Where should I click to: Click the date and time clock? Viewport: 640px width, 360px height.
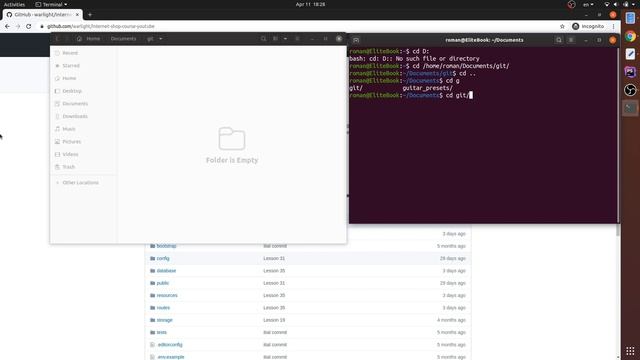point(310,4)
